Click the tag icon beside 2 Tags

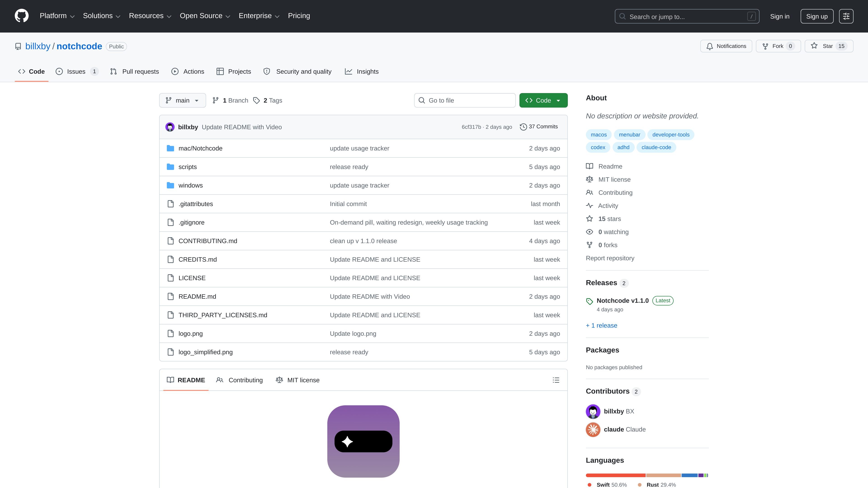click(256, 100)
